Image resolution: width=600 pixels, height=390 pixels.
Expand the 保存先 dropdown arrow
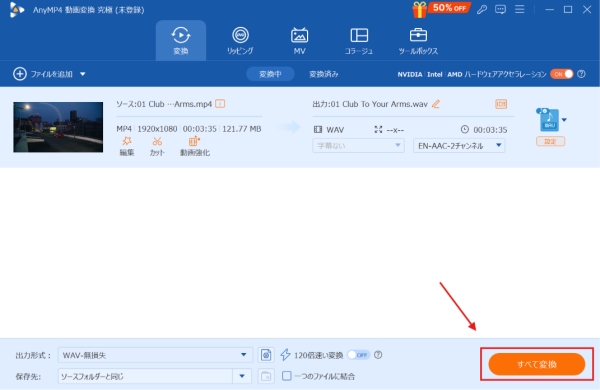point(242,376)
